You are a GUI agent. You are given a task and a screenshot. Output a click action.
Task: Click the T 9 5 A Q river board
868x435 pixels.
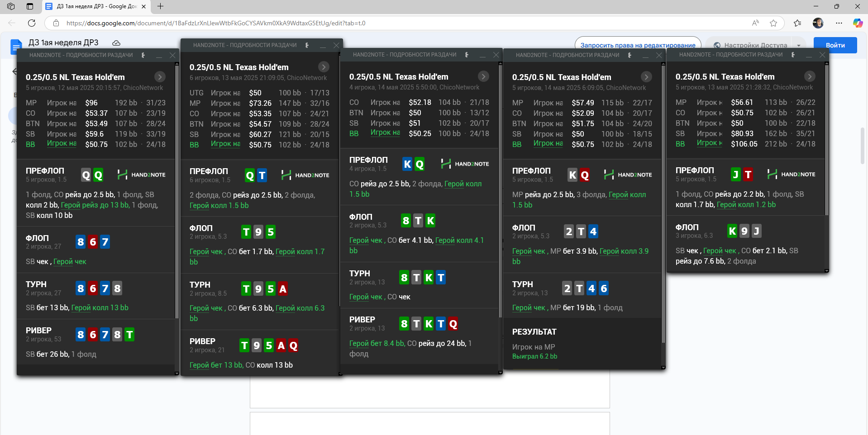pos(269,345)
